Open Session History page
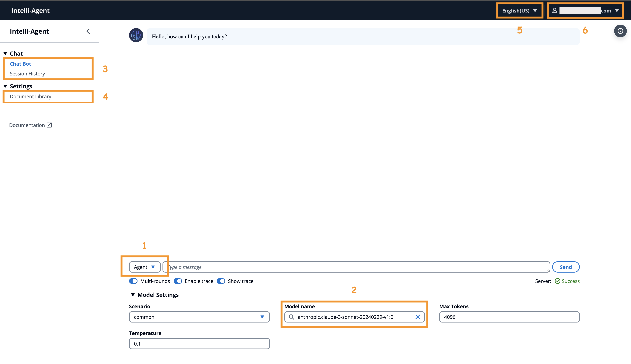Screen dimensions: 631x364 point(27,74)
